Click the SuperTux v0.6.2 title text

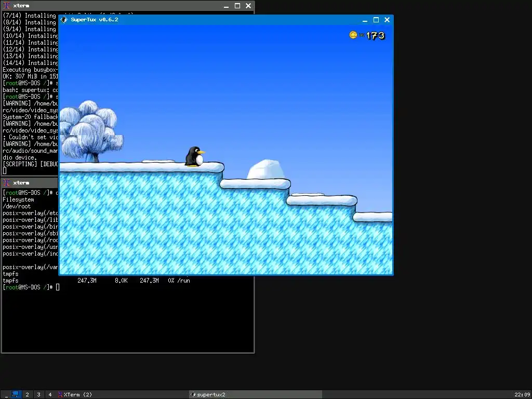[95, 20]
